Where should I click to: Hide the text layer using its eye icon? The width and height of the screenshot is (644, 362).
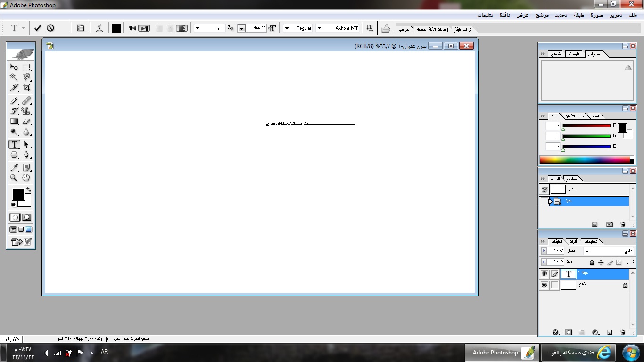pyautogui.click(x=544, y=274)
